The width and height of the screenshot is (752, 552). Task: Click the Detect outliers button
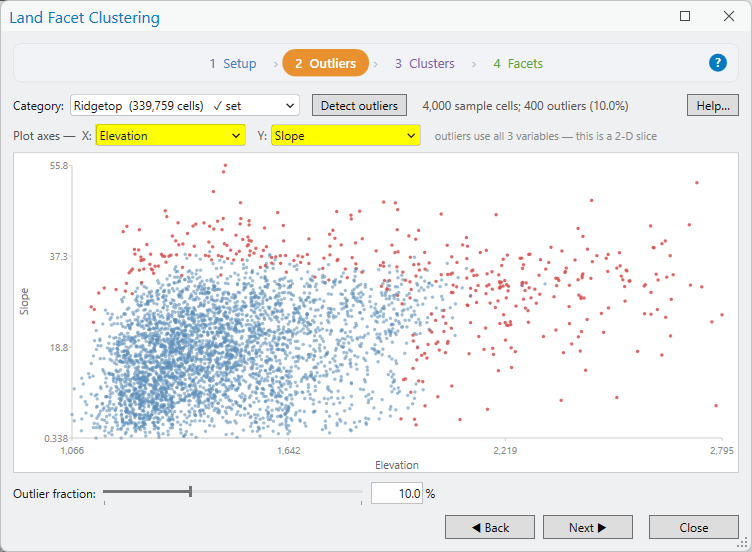point(359,106)
